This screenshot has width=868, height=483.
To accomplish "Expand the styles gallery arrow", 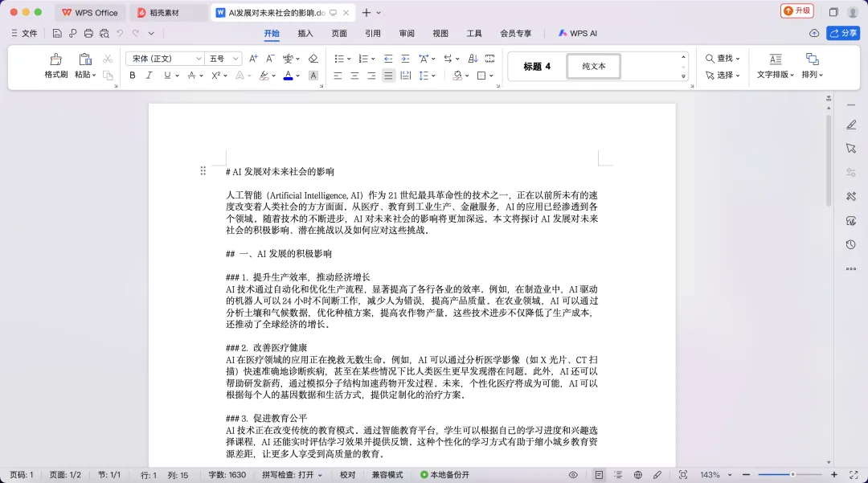I will (684, 76).
